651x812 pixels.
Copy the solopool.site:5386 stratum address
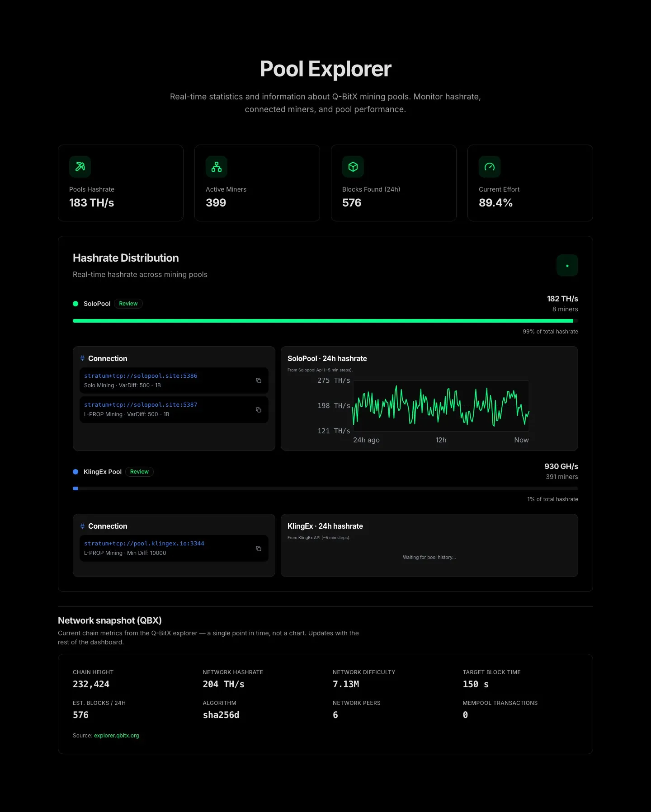(x=259, y=380)
